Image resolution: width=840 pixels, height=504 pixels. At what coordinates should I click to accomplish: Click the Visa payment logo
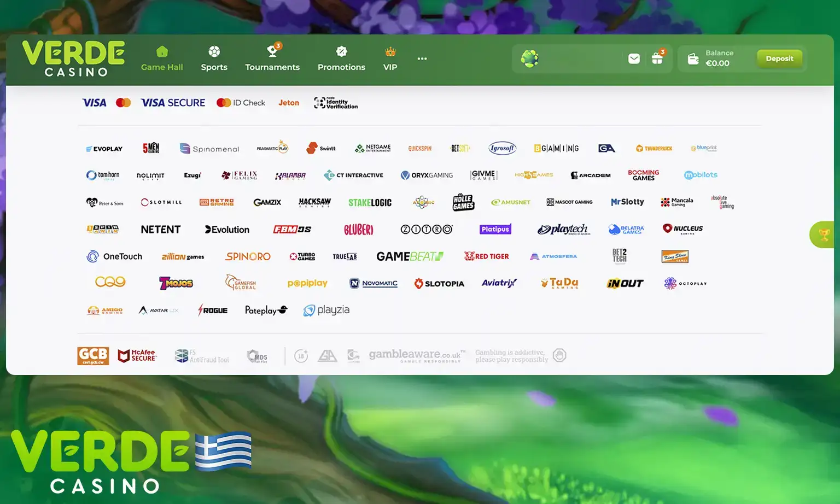coord(94,103)
